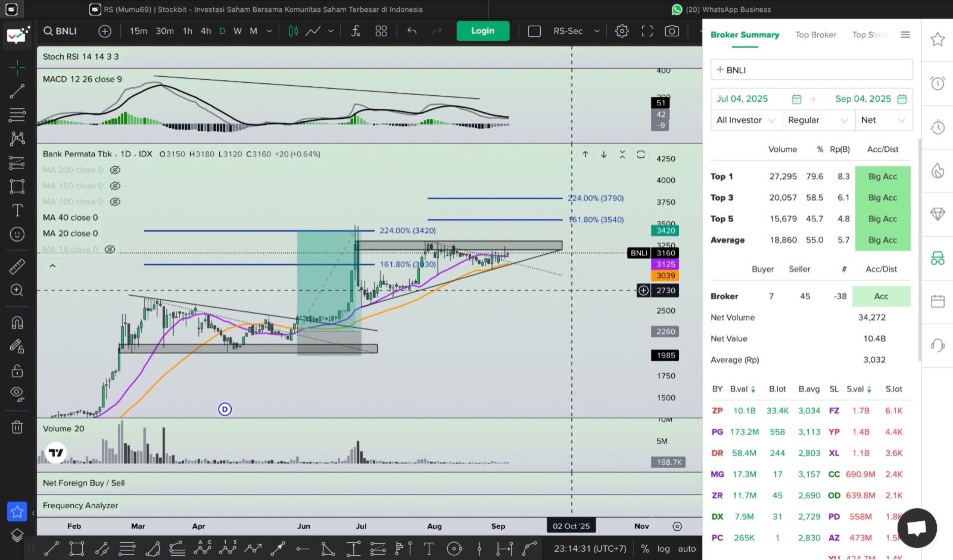953x560 pixels.
Task: Toggle visibility of MA 15 indicator
Action: 110,249
